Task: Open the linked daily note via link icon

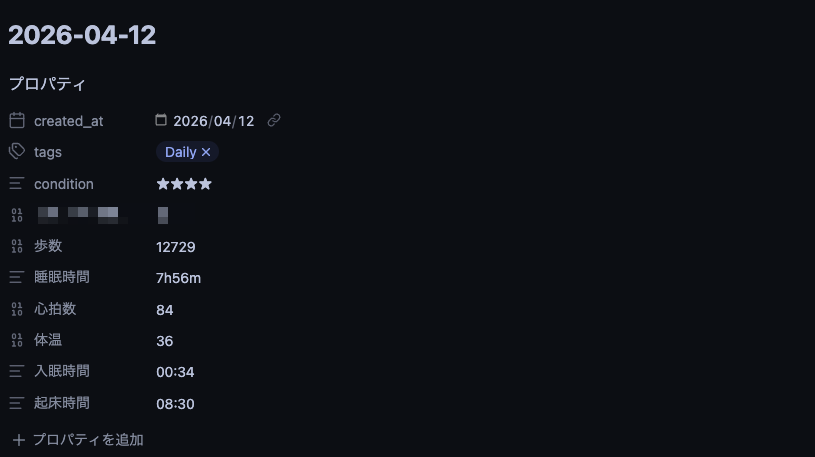Action: [274, 121]
